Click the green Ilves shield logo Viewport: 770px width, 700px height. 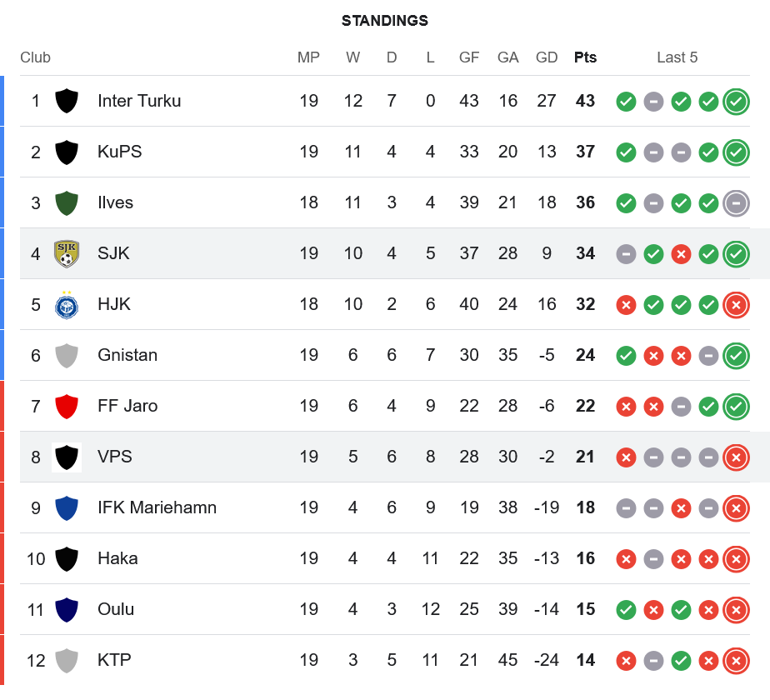(x=67, y=202)
